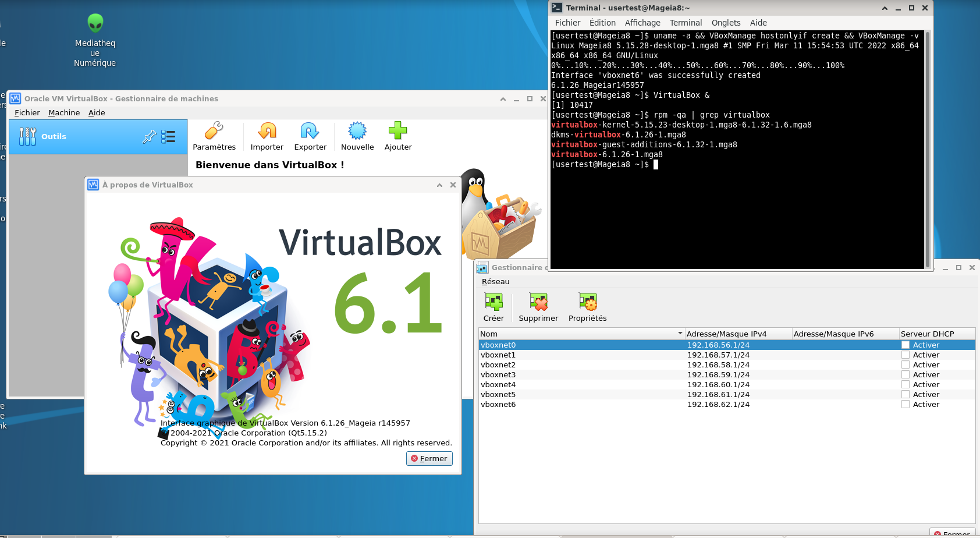The image size is (980, 538).
Task: Open Fichier menu in VirtualBox manager
Action: pyautogui.click(x=27, y=112)
